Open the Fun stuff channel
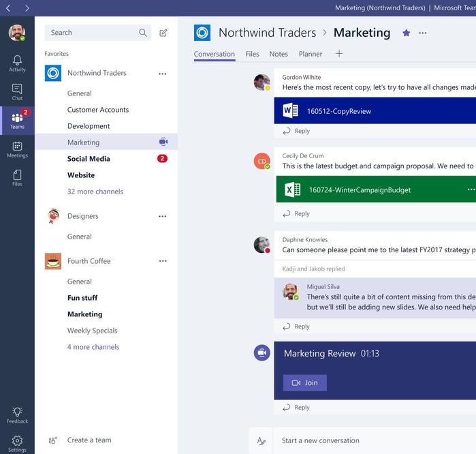The height and width of the screenshot is (454, 476). [82, 298]
